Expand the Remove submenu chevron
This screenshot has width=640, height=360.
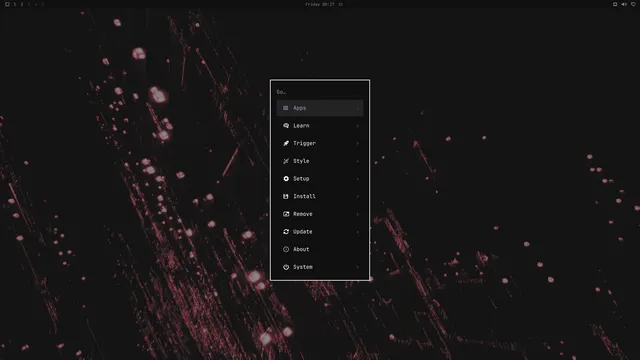[x=358, y=214]
